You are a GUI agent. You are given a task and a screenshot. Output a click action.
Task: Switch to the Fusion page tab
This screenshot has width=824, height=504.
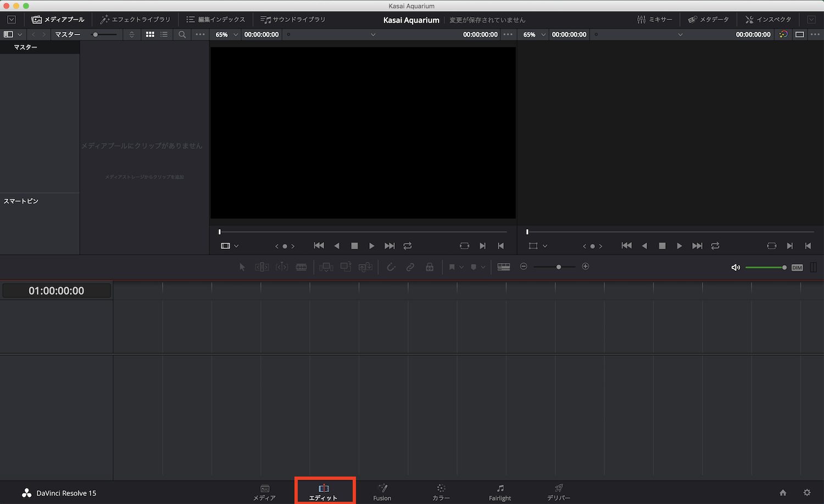(382, 492)
